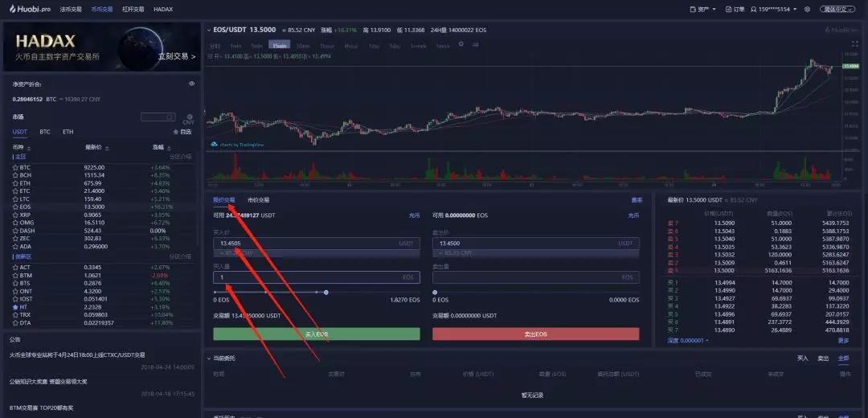Select the 1day chart interval

(375, 46)
